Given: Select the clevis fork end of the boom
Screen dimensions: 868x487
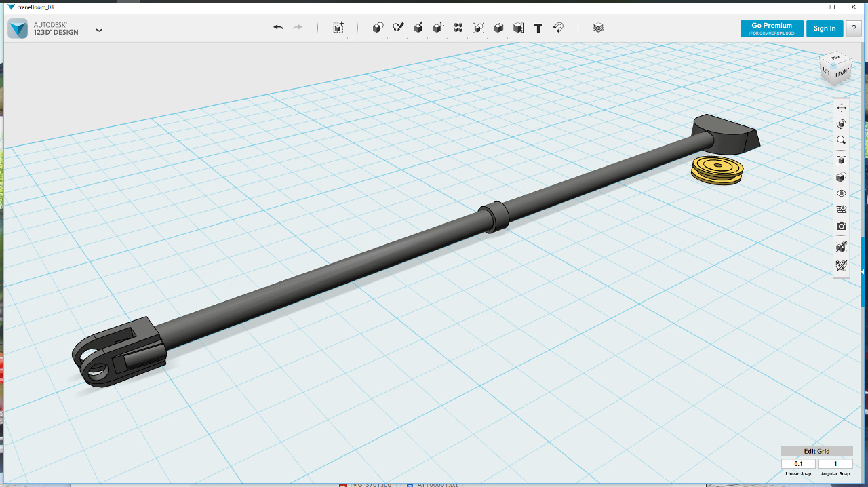Looking at the screenshot, I should (x=119, y=353).
